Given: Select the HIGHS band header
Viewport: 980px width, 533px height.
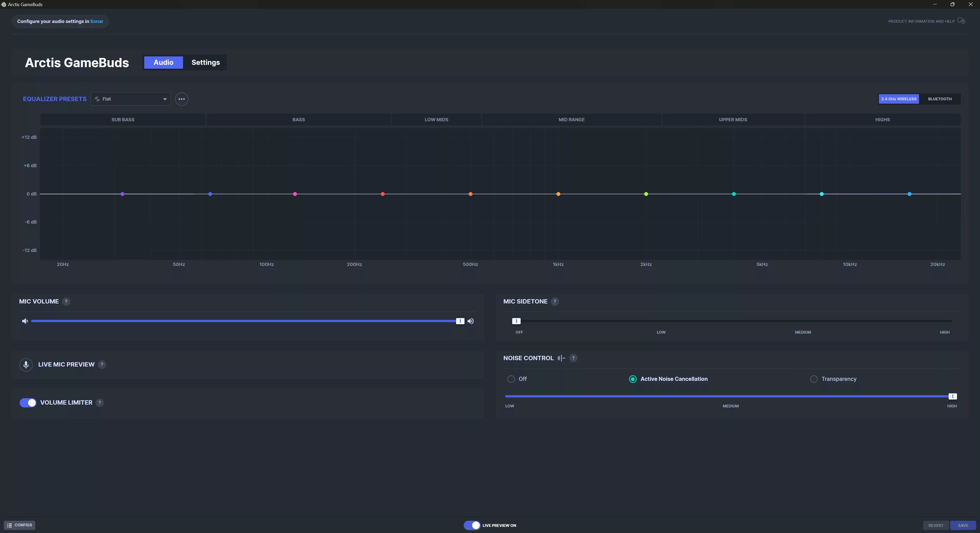Looking at the screenshot, I should click(882, 119).
